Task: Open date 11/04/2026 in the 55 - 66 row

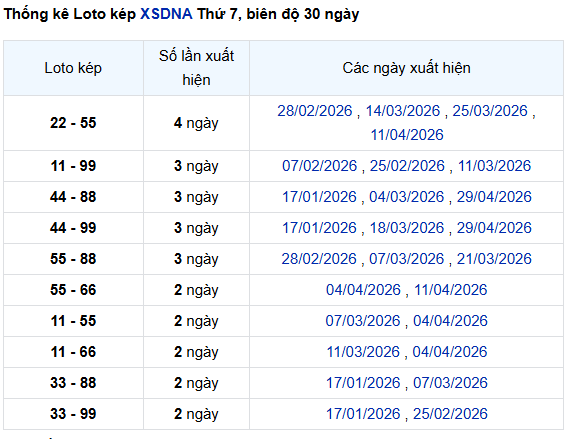Action: [x=450, y=290]
